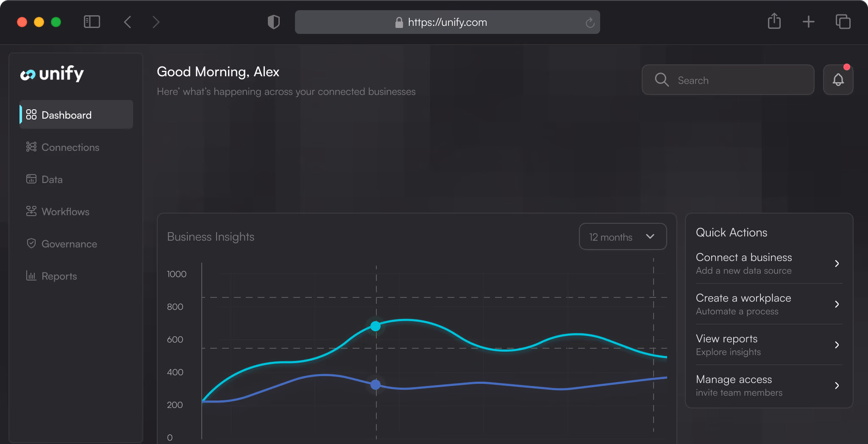The height and width of the screenshot is (444, 868).
Task: Click the 'Add a new data source' text
Action: [x=743, y=271]
